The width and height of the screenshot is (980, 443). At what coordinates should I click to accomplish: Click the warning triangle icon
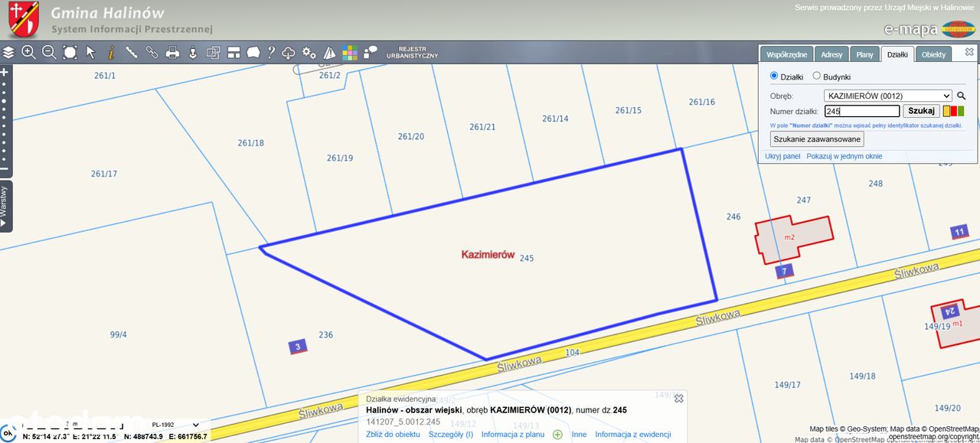pyautogui.click(x=330, y=53)
